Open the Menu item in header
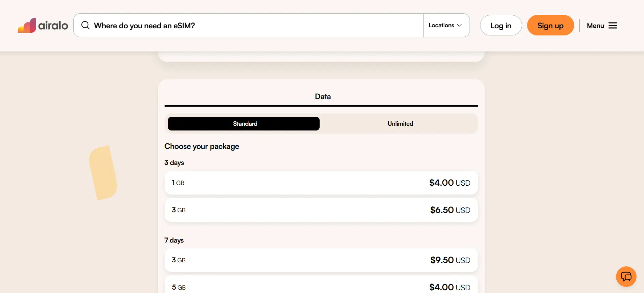This screenshot has width=644, height=293. point(595,26)
